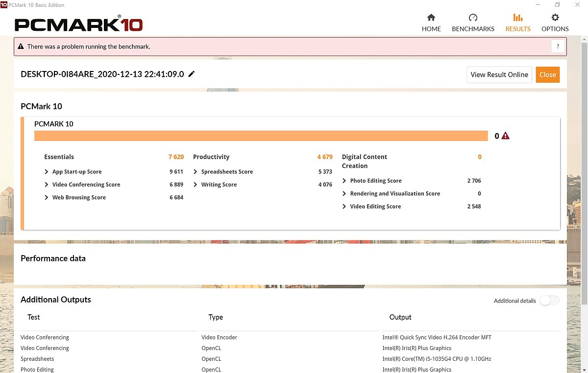The height and width of the screenshot is (373, 588).
Task: Click the Video Editing score value 2 548
Action: tap(474, 206)
